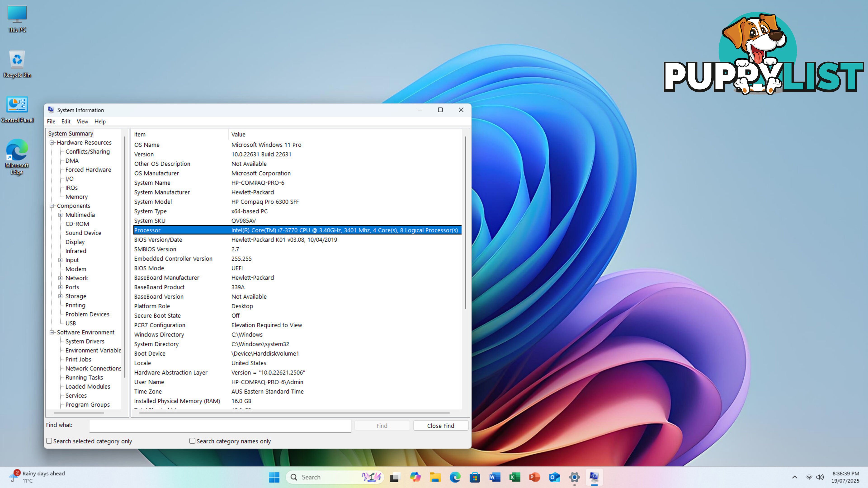The image size is (868, 488).
Task: Select the OS Name row
Action: pyautogui.click(x=297, y=145)
